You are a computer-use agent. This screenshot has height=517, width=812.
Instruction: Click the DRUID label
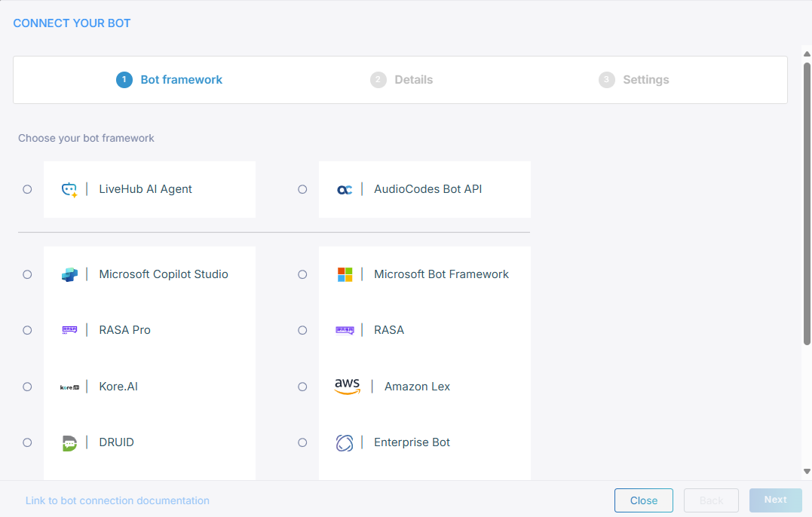tap(117, 442)
